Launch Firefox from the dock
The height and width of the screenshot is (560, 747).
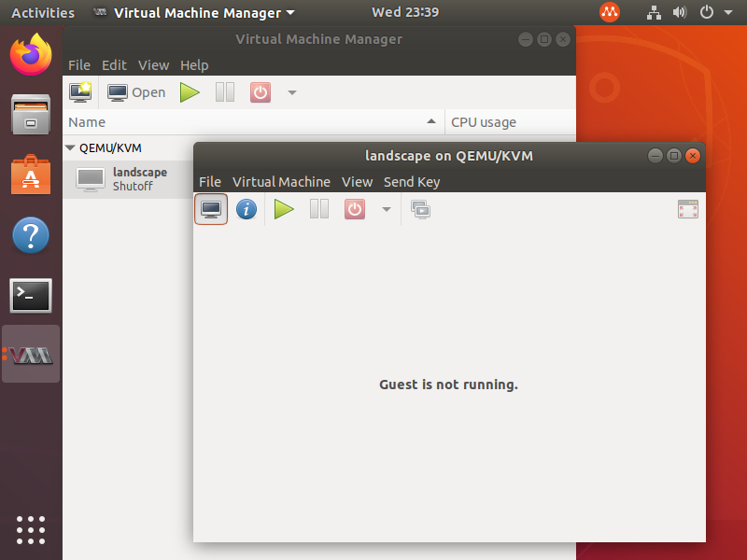click(x=31, y=55)
